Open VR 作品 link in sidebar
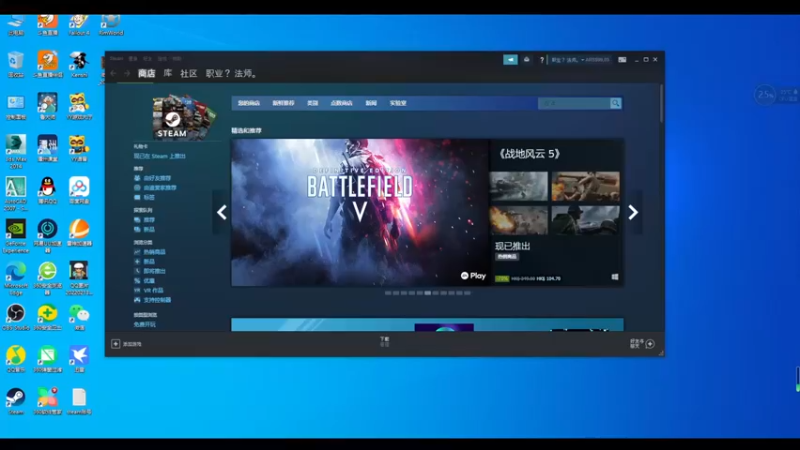The image size is (800, 450). pos(153,290)
